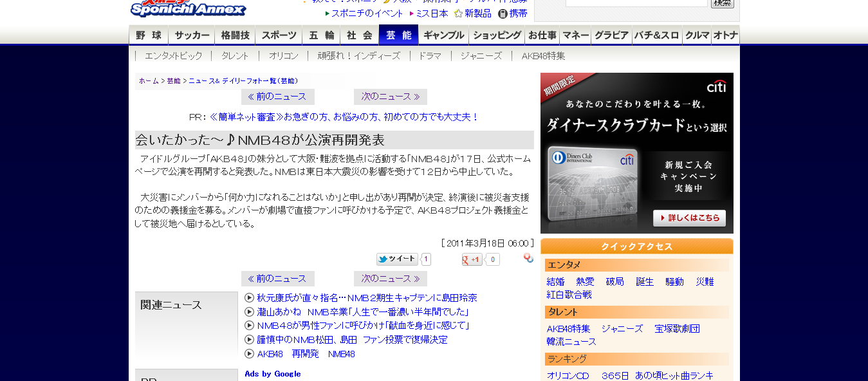868x381 pixels.
Task: Click the 検索 search button
Action: 723,3
